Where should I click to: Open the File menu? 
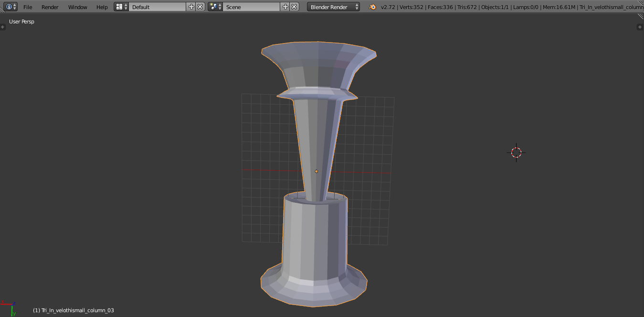(28, 7)
